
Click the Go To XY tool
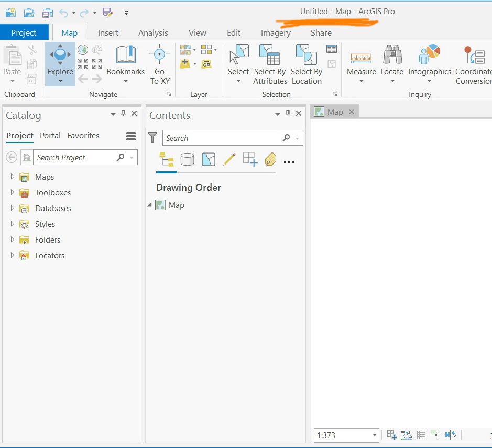coord(160,64)
